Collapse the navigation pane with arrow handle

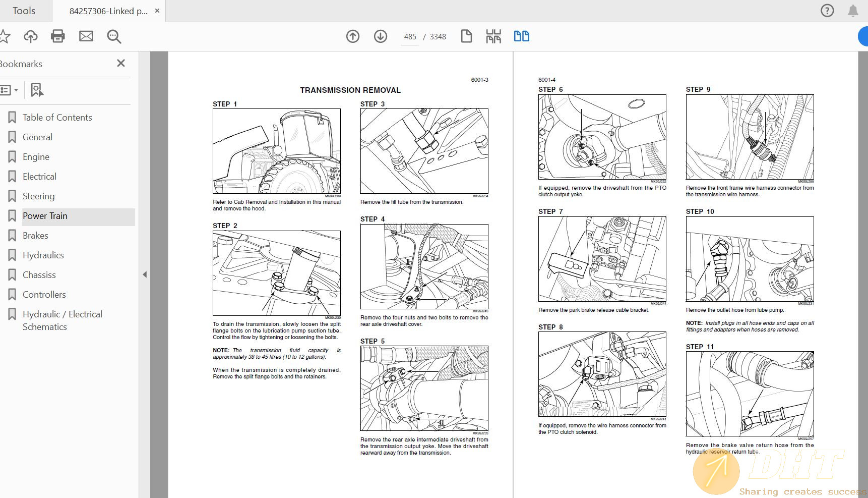point(145,274)
